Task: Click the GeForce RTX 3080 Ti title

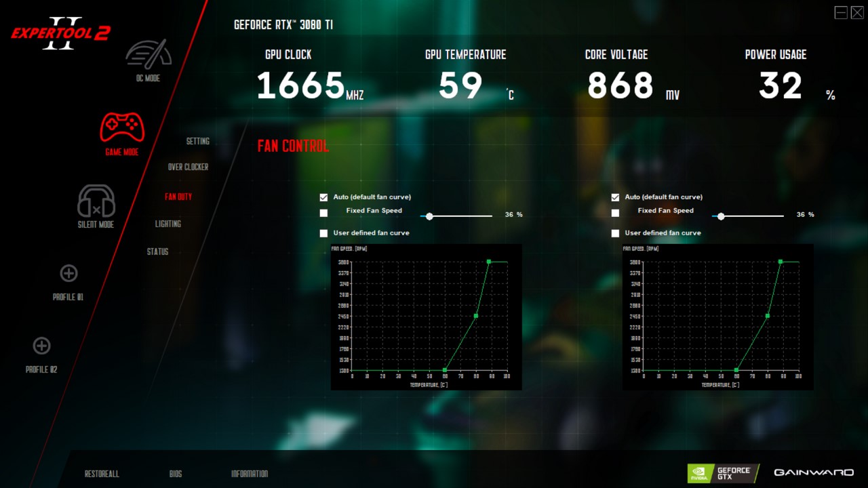Action: pos(283,24)
